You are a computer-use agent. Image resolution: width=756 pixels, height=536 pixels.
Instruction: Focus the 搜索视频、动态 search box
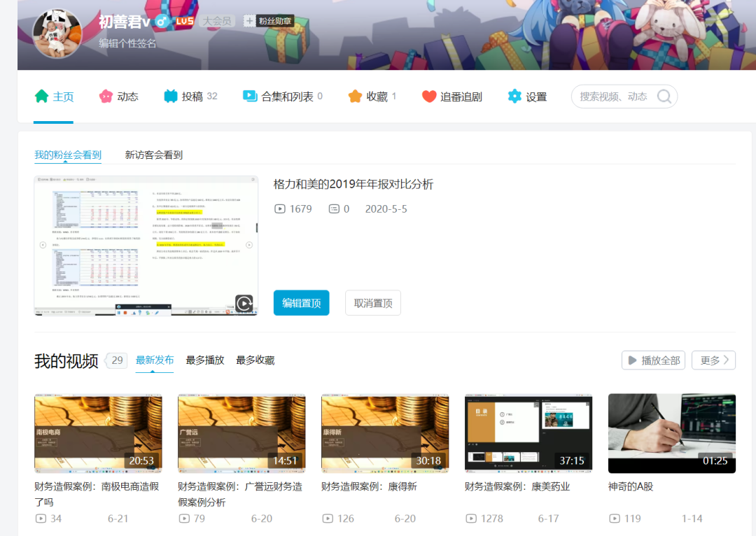(x=624, y=97)
